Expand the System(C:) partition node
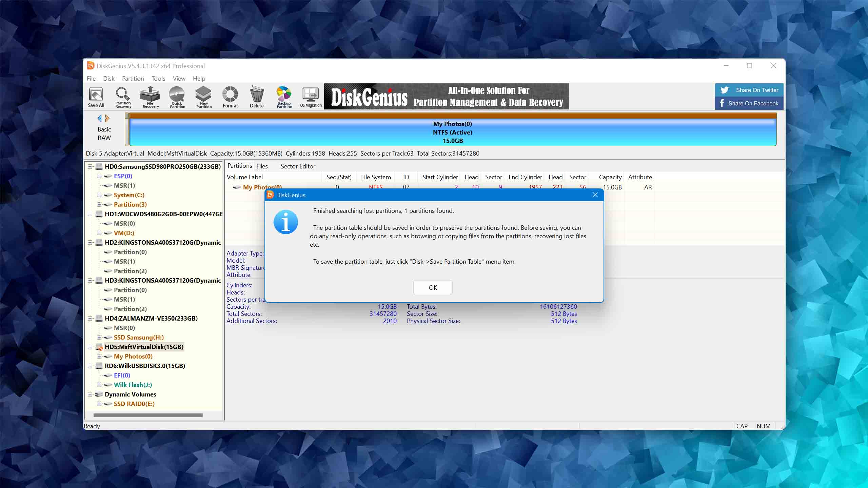 point(99,195)
